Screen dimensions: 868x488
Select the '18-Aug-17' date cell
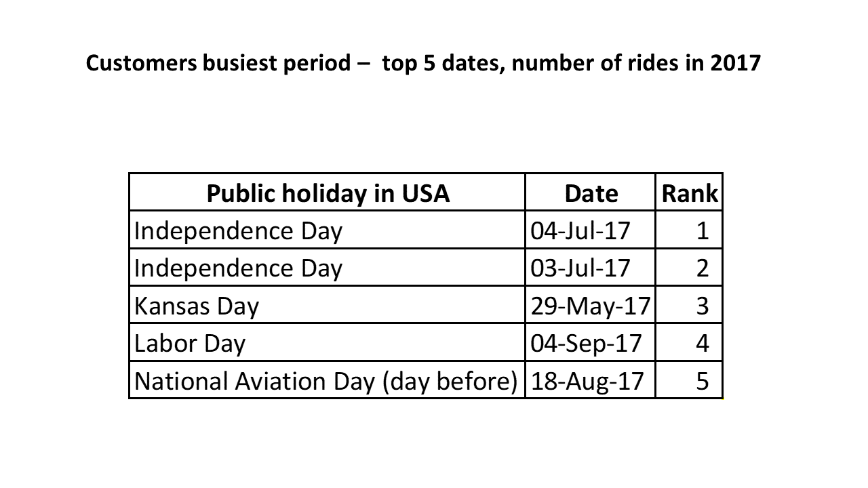(x=591, y=380)
